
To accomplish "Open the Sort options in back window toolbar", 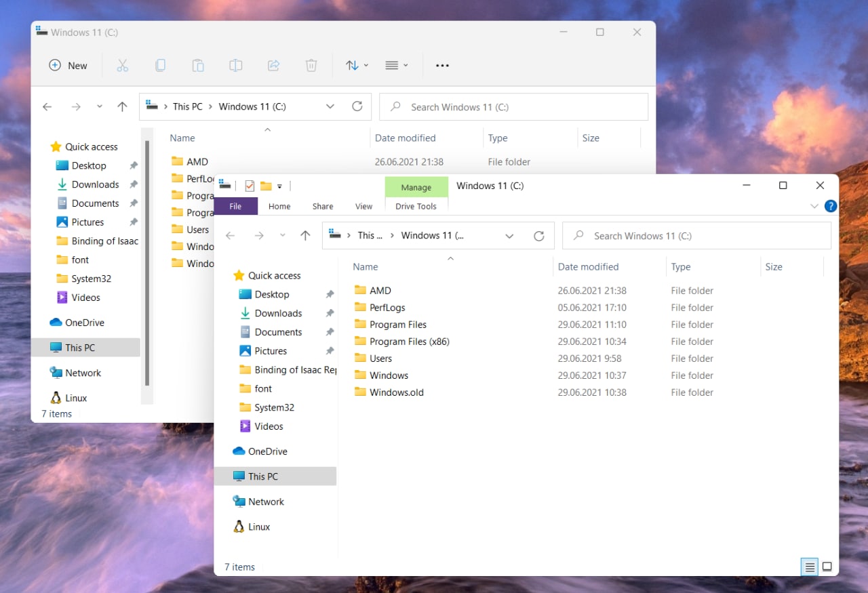I will [x=357, y=65].
